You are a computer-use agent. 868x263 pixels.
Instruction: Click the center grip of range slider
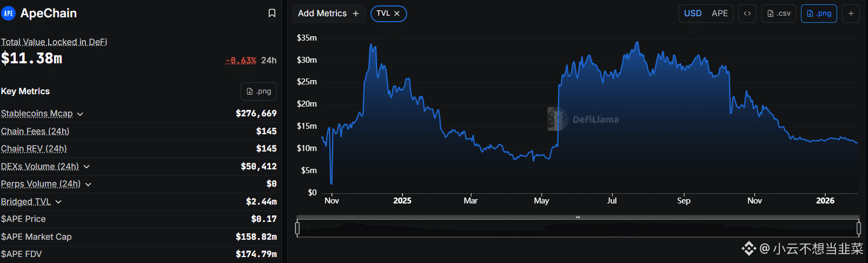[578, 217]
